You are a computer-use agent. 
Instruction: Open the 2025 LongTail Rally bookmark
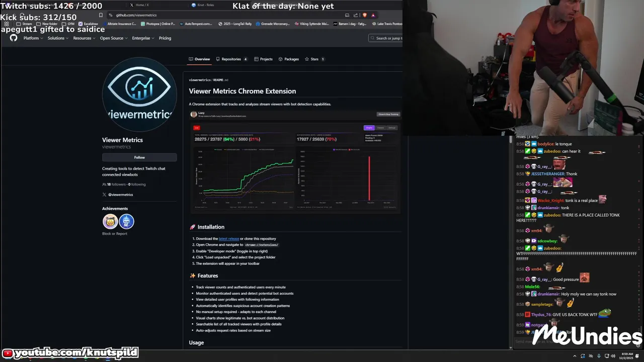click(x=235, y=24)
